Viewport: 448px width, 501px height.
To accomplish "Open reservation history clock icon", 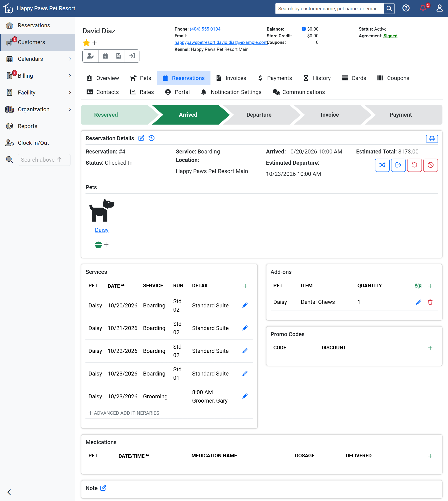I will [152, 138].
